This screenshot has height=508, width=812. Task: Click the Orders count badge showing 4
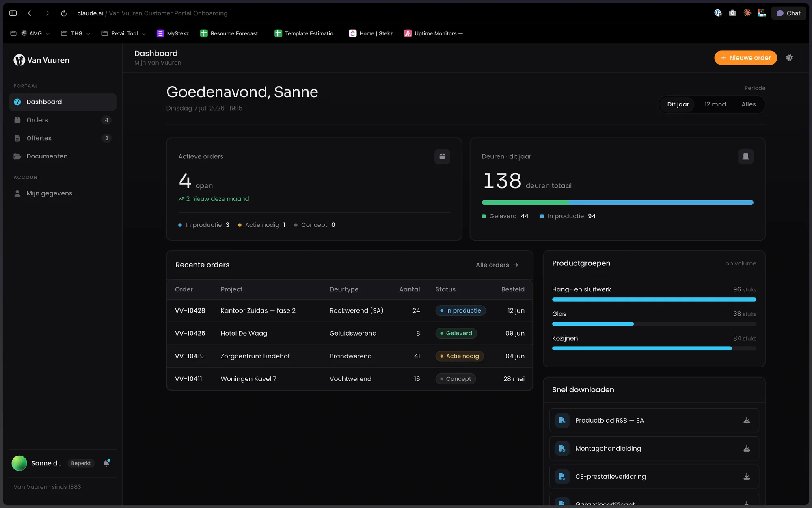(106, 120)
